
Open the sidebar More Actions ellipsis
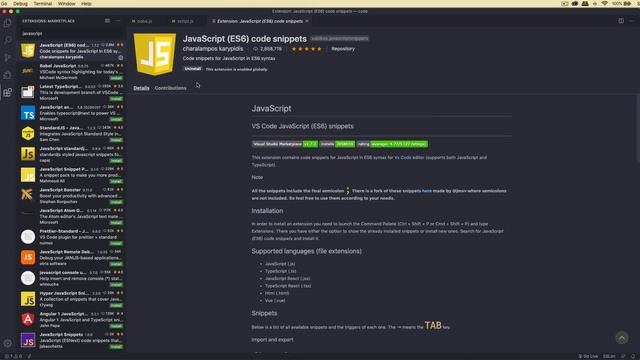click(118, 21)
